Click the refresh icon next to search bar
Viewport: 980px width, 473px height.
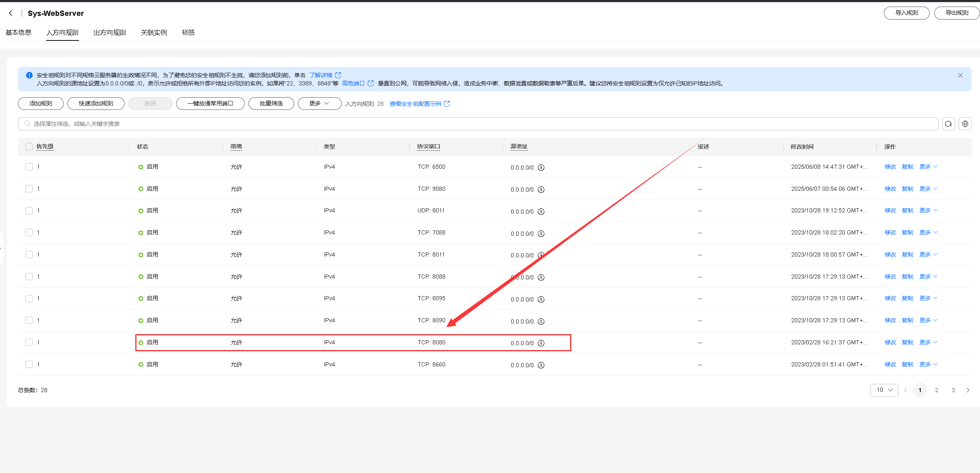(949, 124)
